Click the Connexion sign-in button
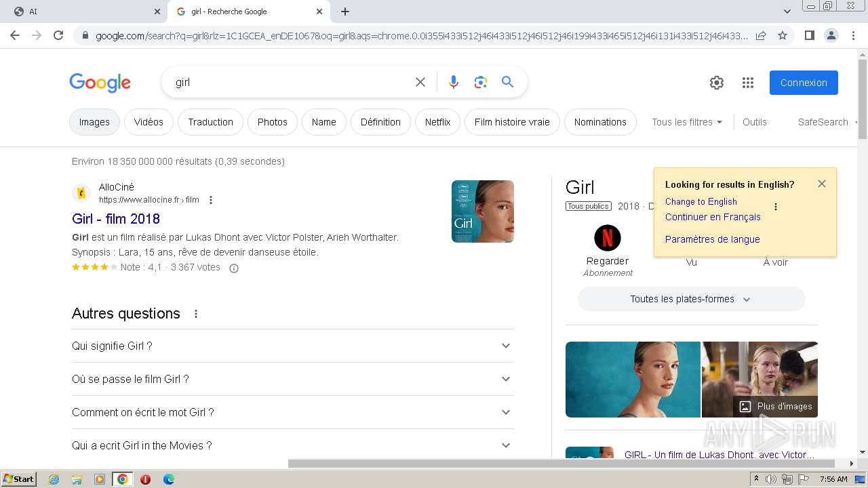Image resolution: width=868 pixels, height=488 pixels. (804, 83)
